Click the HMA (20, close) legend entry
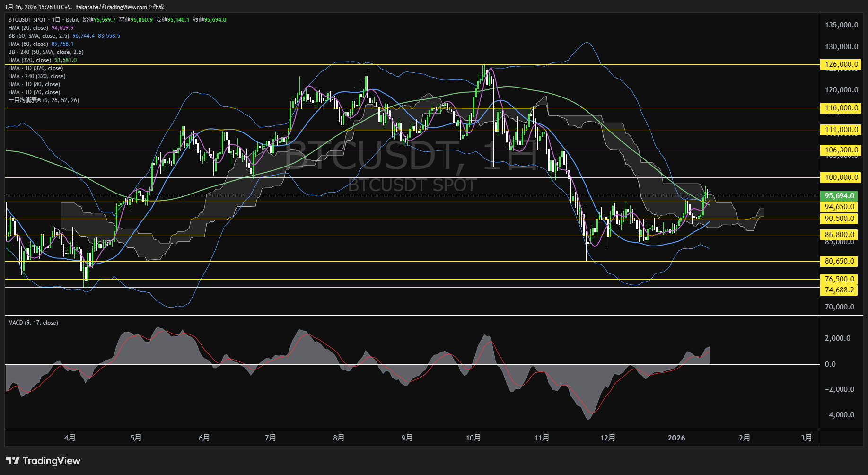This screenshot has width=868, height=475. [28, 28]
